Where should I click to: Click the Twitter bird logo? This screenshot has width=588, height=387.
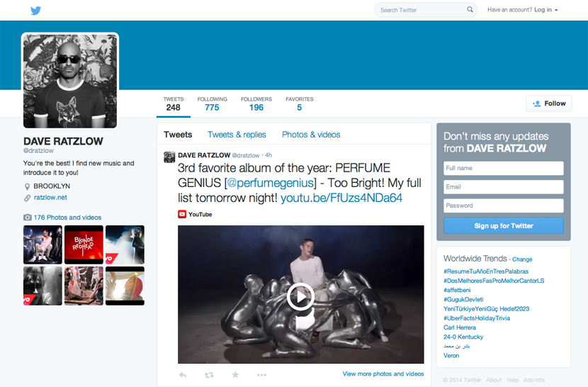[x=36, y=11]
